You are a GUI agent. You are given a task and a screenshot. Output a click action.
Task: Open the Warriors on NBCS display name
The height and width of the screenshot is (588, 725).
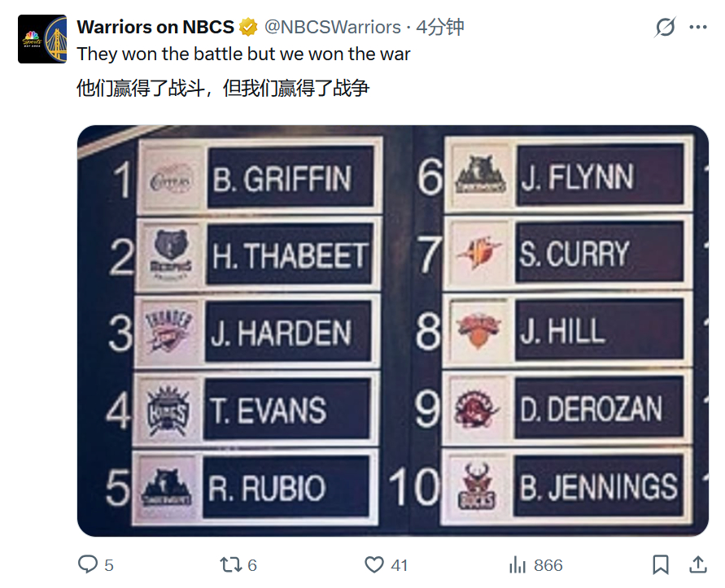pos(156,28)
